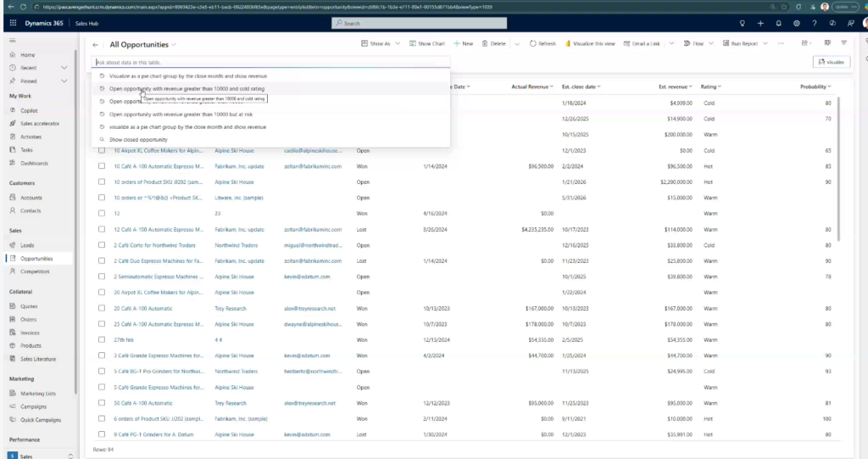Check the 10 orders of Product SKU JJ202 row
Viewport: 868px width, 459px height.
pyautogui.click(x=102, y=182)
